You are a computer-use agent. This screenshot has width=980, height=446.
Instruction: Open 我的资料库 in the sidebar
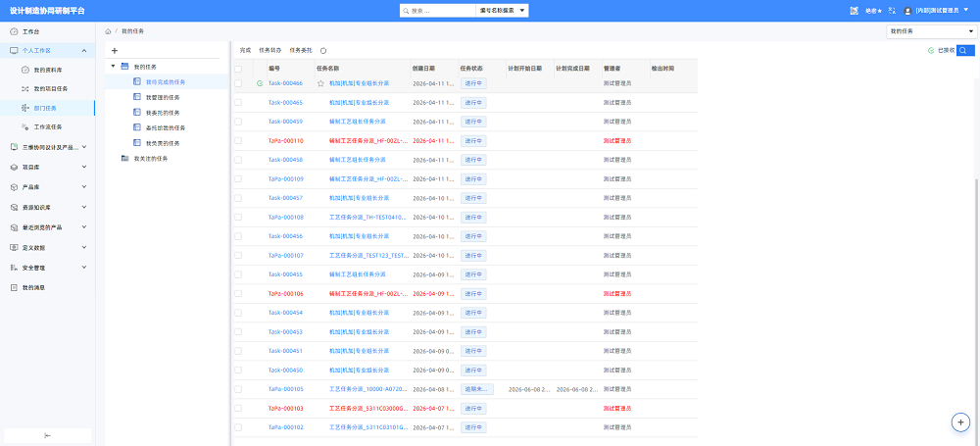point(47,70)
